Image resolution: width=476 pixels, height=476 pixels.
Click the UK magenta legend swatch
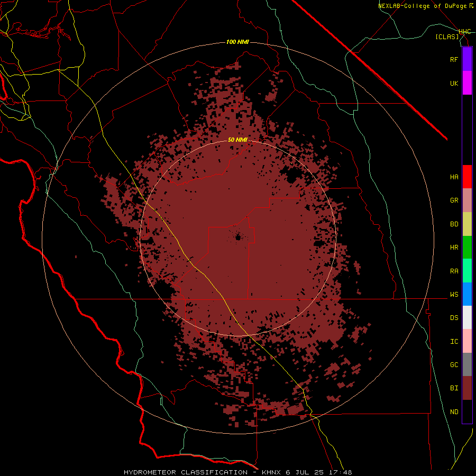(467, 83)
